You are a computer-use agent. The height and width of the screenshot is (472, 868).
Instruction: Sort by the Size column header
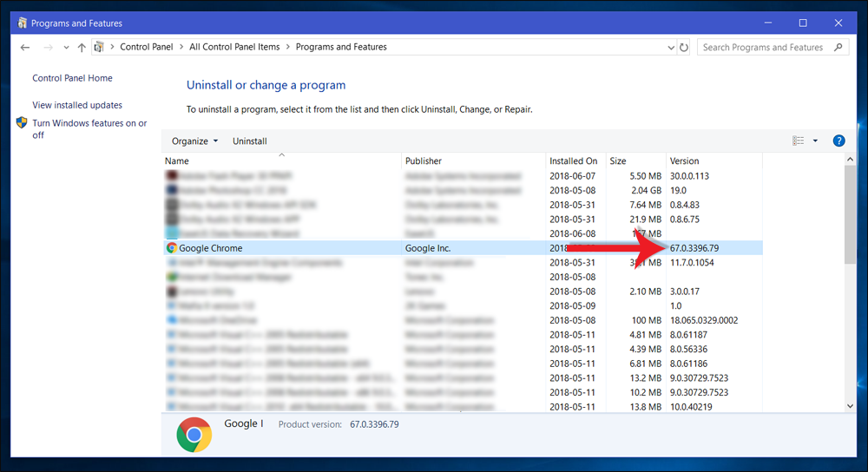tap(635, 161)
